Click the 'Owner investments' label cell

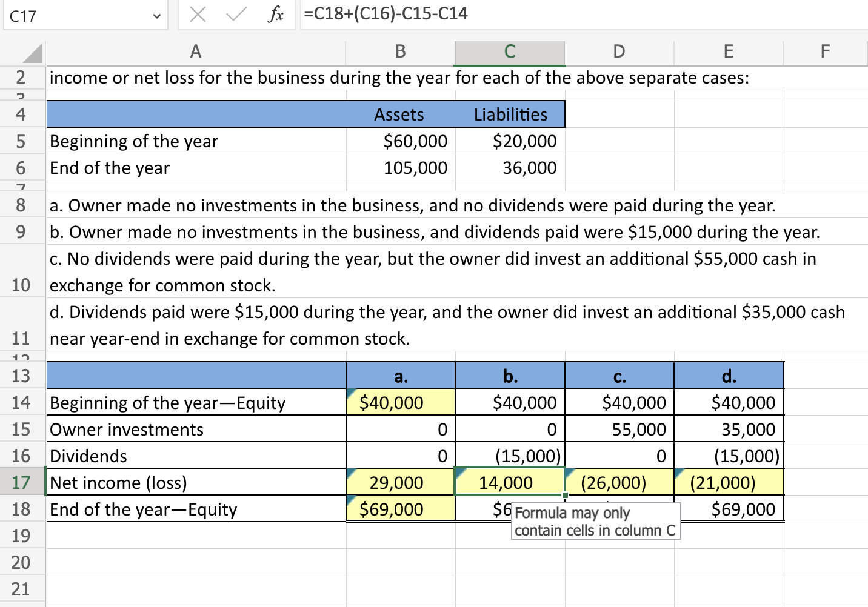tap(196, 429)
